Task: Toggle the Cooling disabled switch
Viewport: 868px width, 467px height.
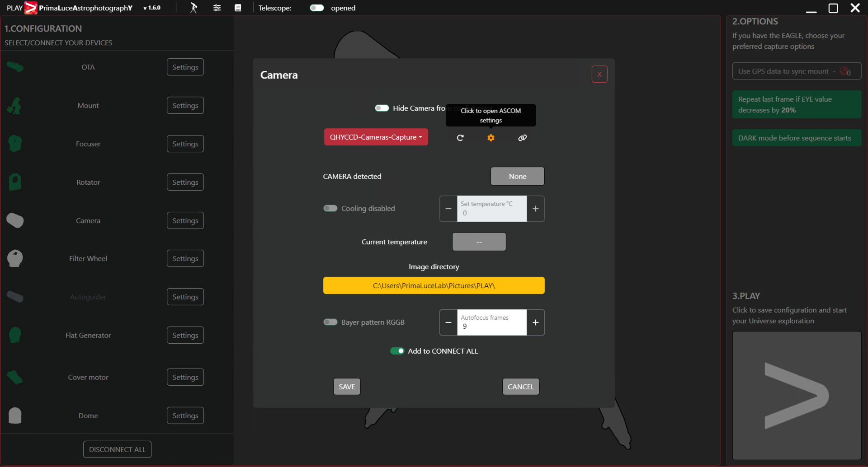Action: click(330, 208)
